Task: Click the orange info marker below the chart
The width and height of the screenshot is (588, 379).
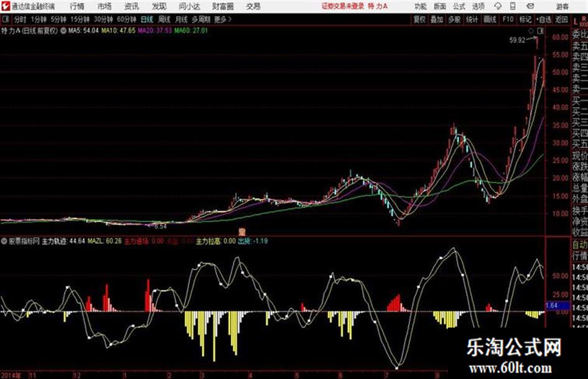Action: click(242, 232)
